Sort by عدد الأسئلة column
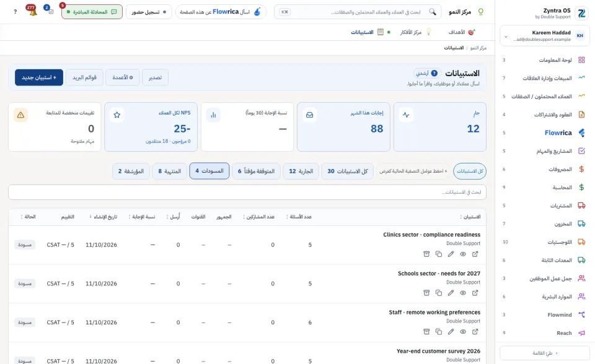The image size is (595, 364). [299, 217]
